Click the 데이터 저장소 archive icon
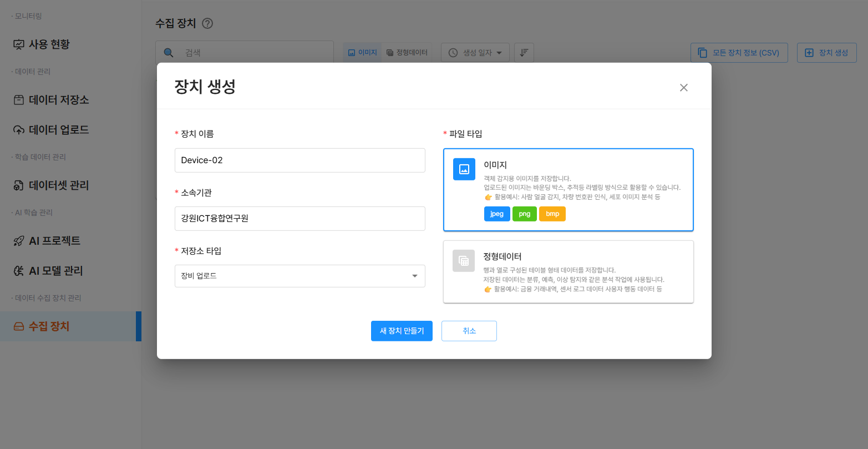The height and width of the screenshot is (449, 868). pyautogui.click(x=19, y=100)
